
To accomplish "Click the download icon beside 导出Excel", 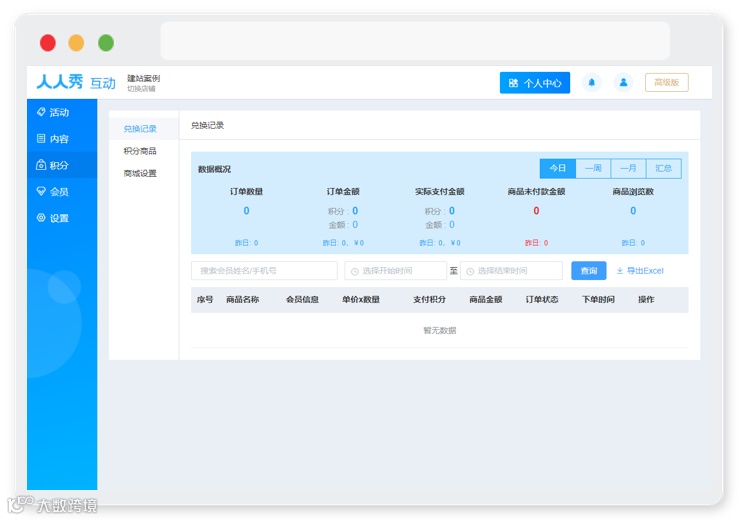I will pyautogui.click(x=620, y=271).
